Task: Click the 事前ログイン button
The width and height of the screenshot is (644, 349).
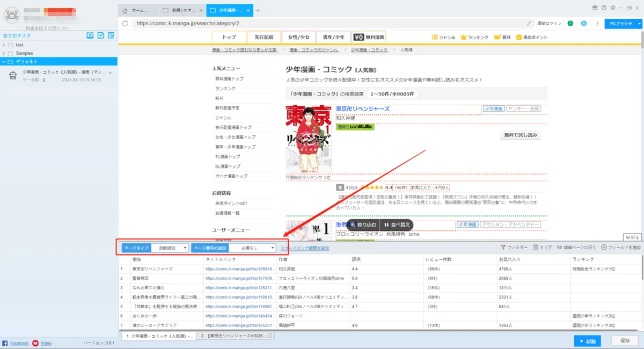Action: (548, 23)
